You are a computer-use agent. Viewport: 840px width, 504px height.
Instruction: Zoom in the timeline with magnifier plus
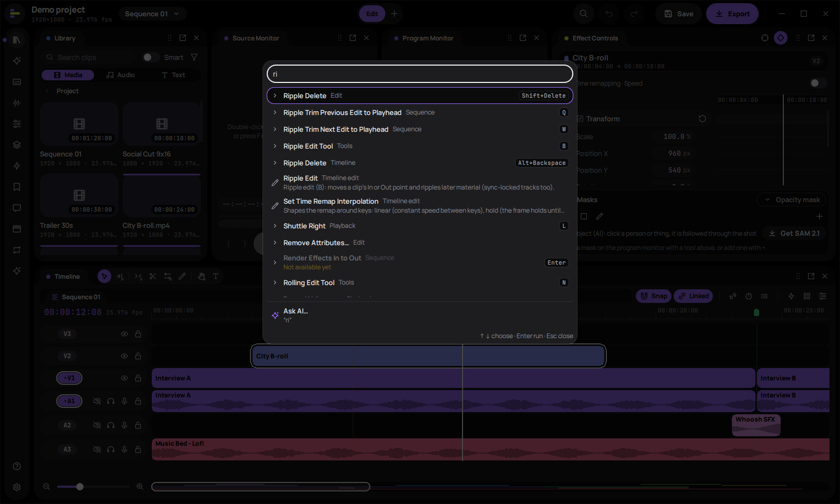click(140, 487)
